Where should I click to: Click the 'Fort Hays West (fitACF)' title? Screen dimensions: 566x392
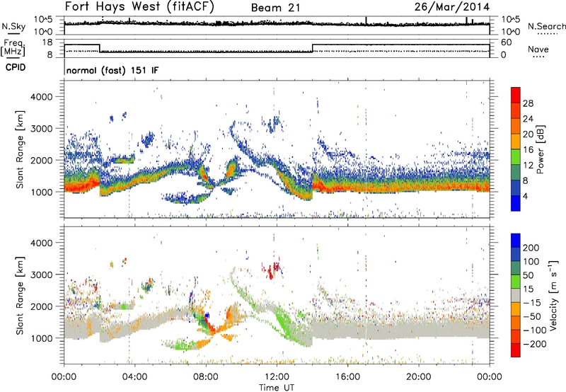(139, 6)
